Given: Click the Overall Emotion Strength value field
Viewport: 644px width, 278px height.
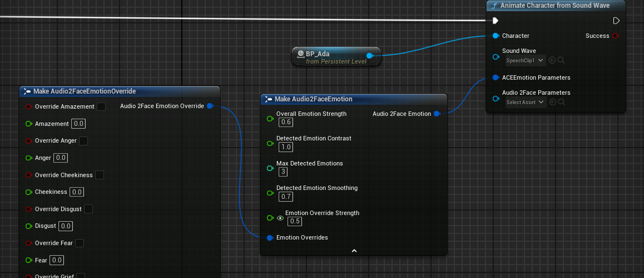Looking at the screenshot, I should (286, 122).
